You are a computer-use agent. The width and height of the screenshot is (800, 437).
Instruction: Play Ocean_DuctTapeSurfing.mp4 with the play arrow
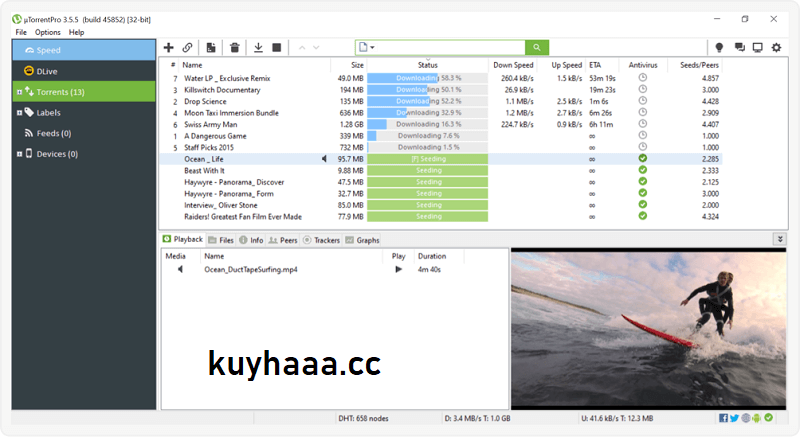point(398,269)
